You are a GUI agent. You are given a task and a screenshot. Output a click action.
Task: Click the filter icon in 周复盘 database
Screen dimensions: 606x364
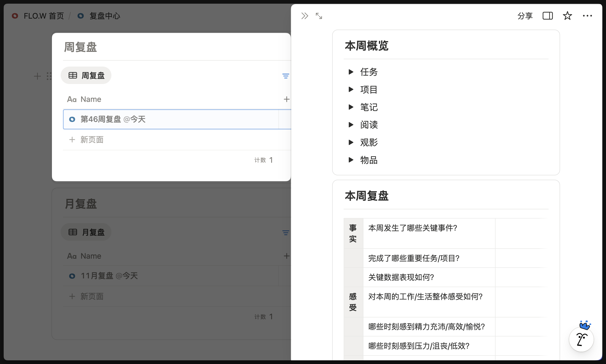286,76
